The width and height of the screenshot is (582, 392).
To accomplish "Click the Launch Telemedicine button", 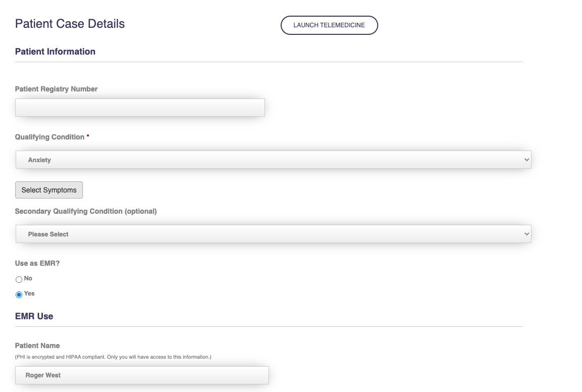I will [x=329, y=25].
